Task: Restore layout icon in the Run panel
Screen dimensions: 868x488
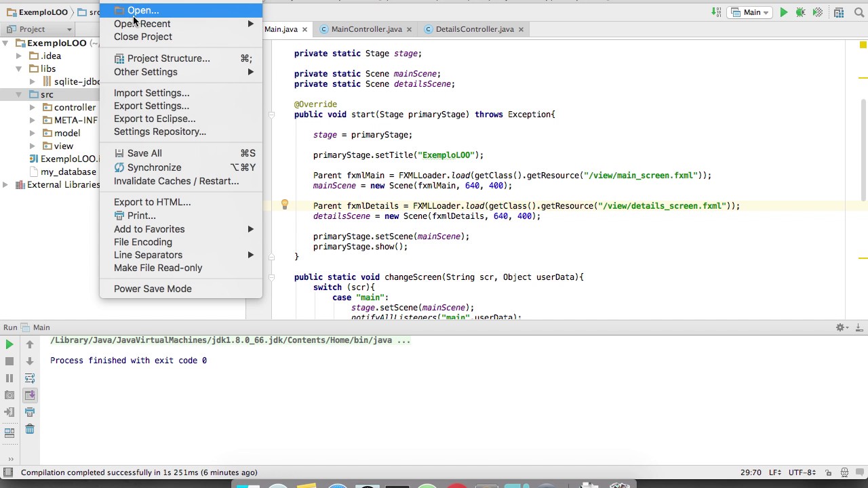Action: tap(9, 432)
